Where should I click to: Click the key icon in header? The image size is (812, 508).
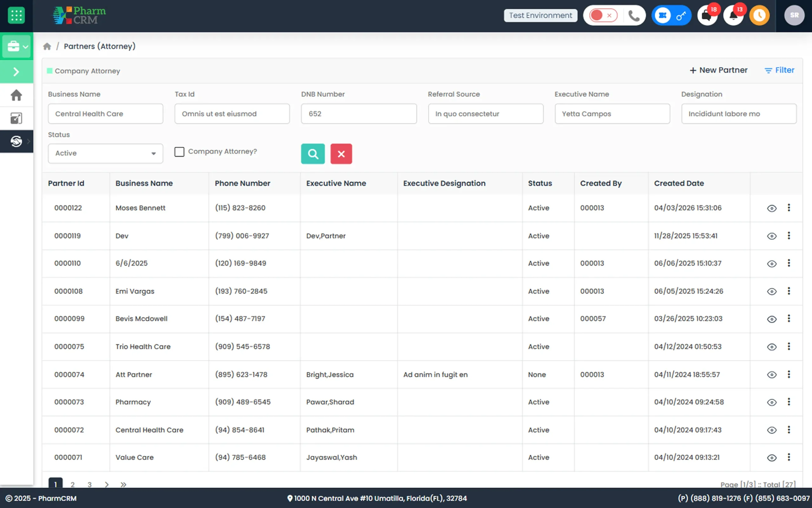[681, 16]
